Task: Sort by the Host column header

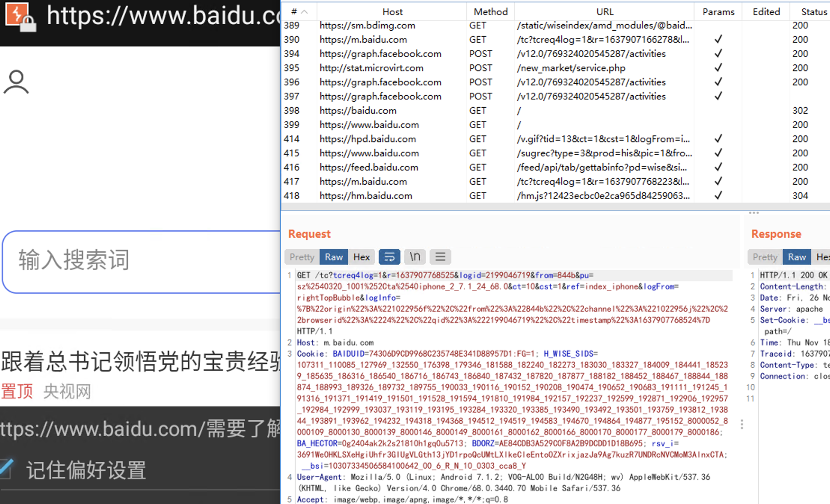Action: click(x=392, y=12)
